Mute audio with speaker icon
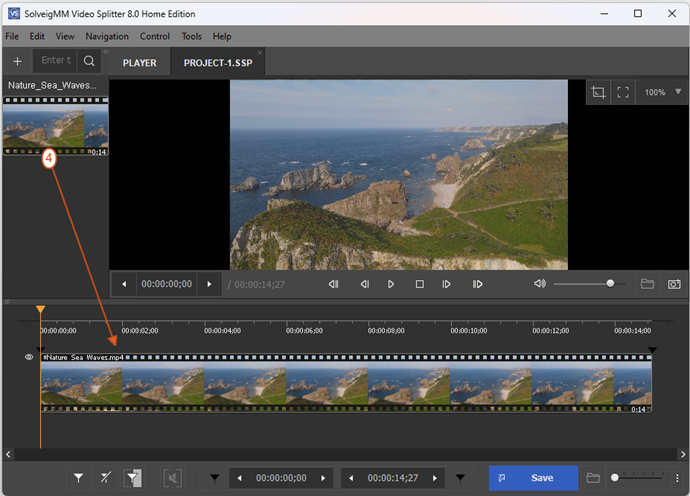 point(540,284)
